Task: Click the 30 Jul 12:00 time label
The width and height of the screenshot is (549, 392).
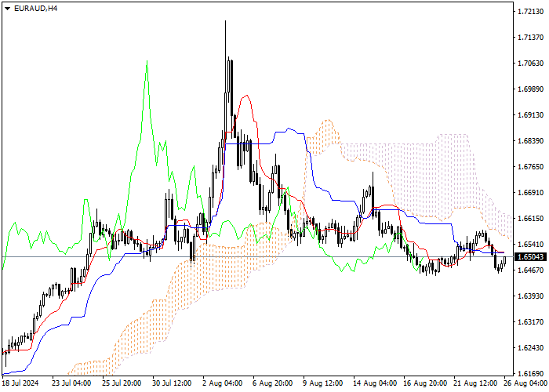Action: [x=172, y=383]
